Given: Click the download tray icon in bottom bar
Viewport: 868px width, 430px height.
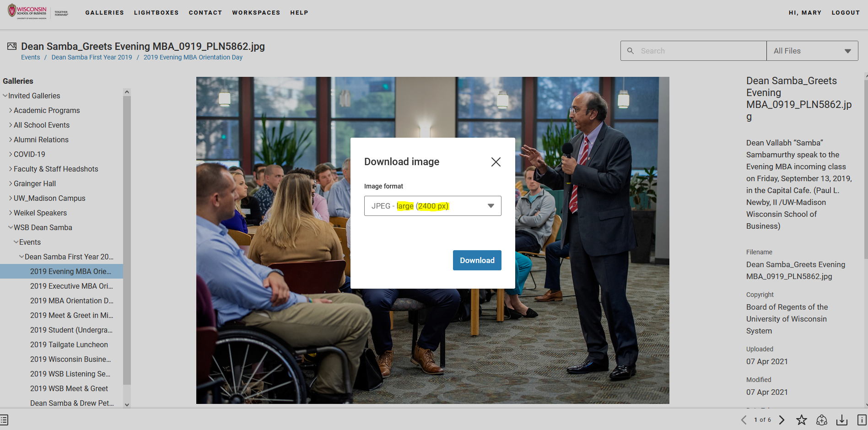Looking at the screenshot, I should coord(841,420).
